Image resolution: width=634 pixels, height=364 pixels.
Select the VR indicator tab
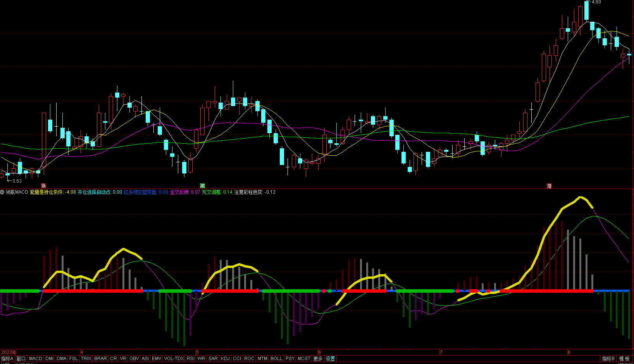click(123, 359)
